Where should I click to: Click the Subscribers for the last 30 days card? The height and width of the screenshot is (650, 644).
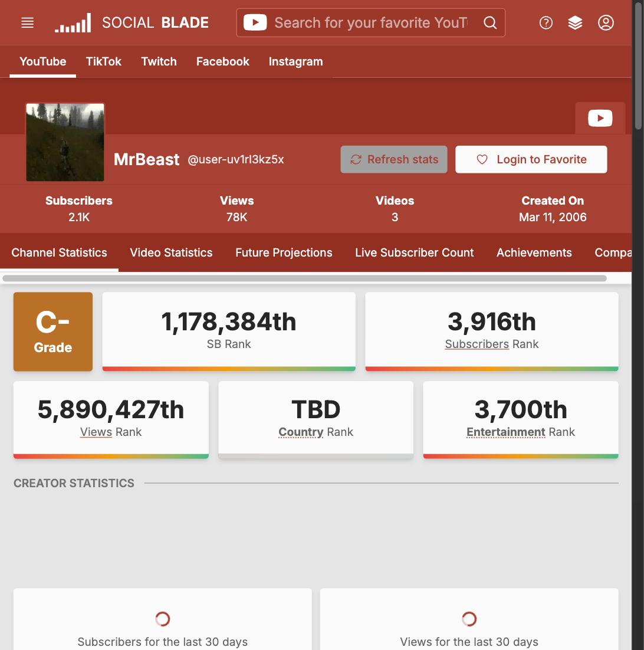[x=162, y=619]
